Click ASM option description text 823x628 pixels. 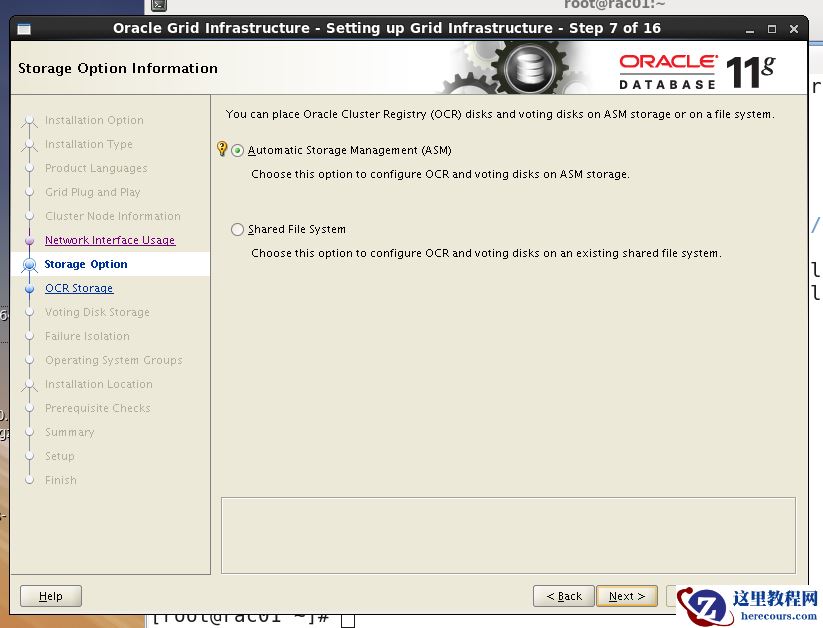click(440, 174)
